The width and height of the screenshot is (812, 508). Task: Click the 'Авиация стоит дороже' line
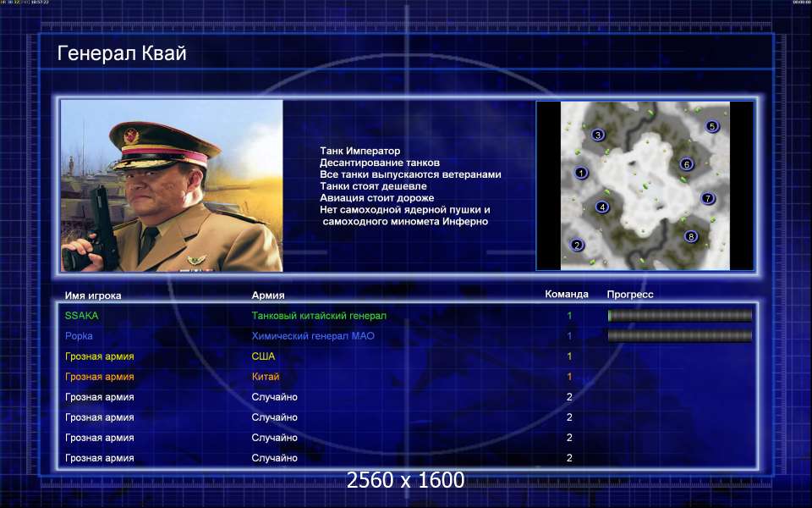pos(377,198)
